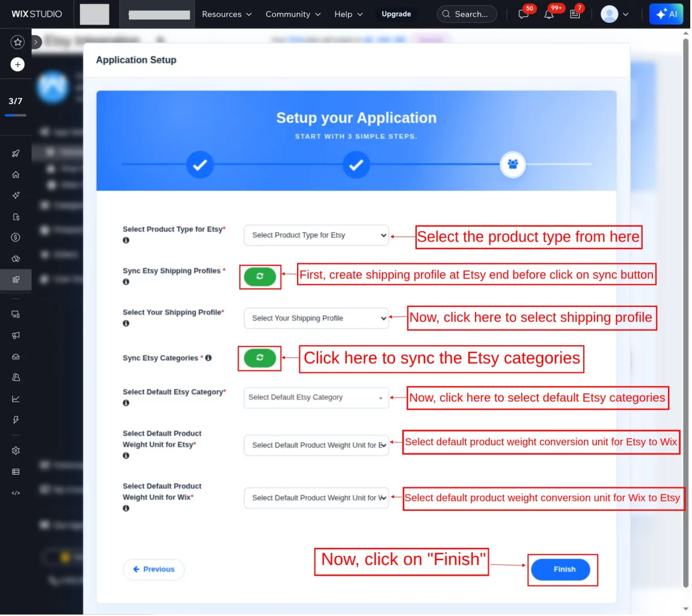Open the settings gear sidebar icon
The width and height of the screenshot is (692, 616).
[x=16, y=451]
